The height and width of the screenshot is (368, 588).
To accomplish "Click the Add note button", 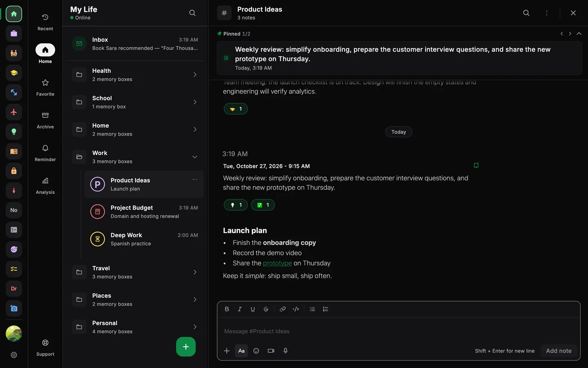I will click(x=559, y=351).
